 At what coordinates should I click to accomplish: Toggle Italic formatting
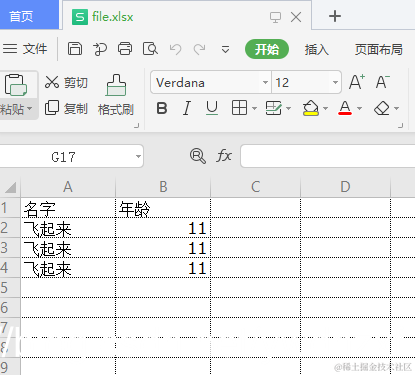[x=187, y=108]
